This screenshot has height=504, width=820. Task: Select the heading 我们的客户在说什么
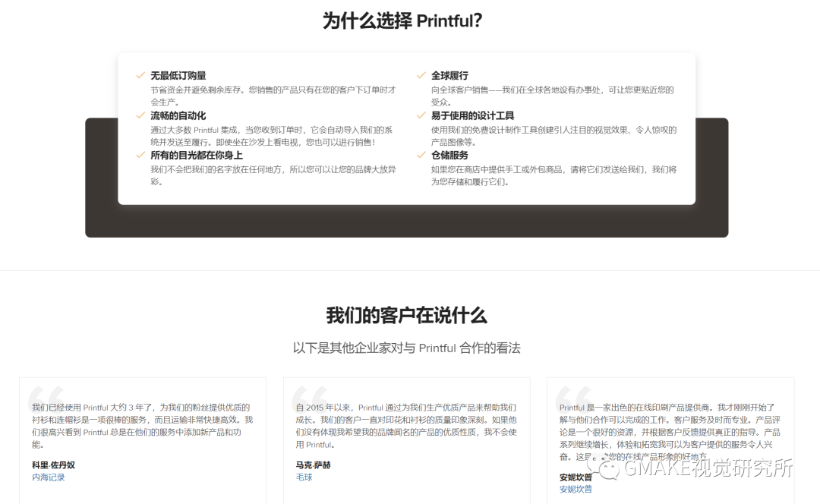coord(406,316)
